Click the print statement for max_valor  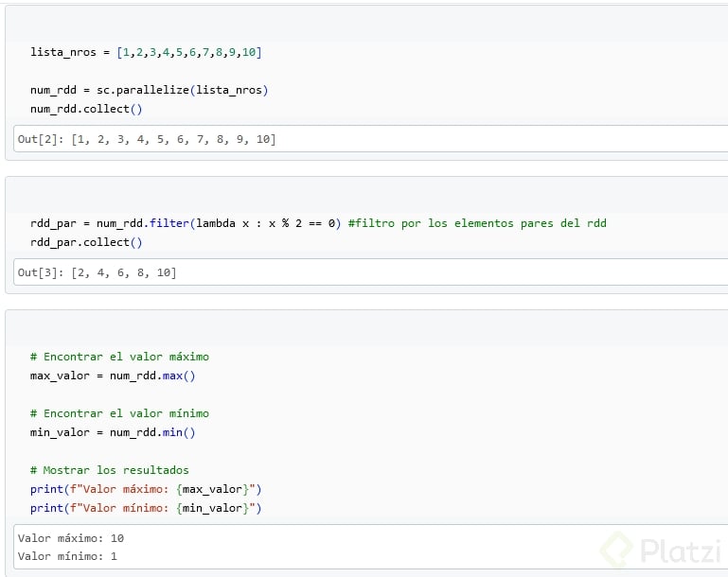[x=145, y=489]
